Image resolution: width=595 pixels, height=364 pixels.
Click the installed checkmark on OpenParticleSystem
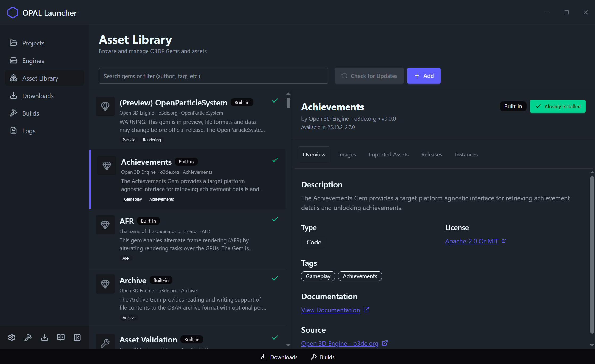[x=275, y=100]
